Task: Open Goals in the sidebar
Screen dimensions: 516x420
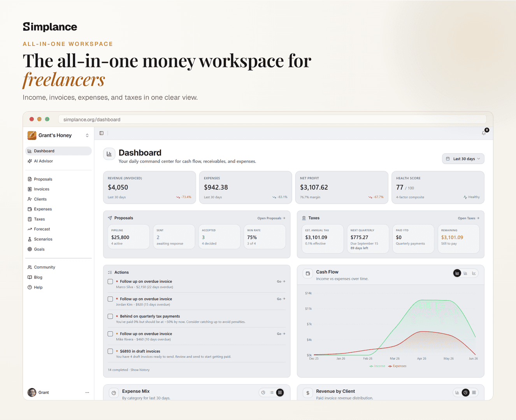Action: tap(58, 249)
